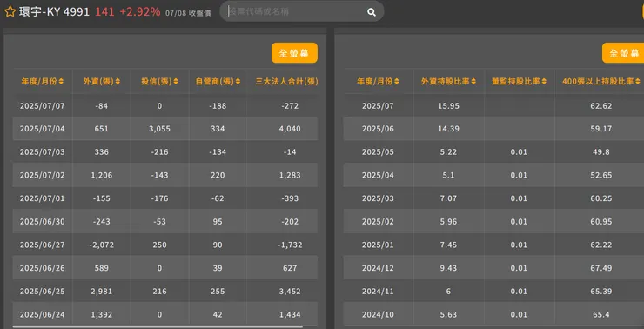Sort left table by 年度/月份 arrows
The height and width of the screenshot is (329, 644).
(61, 81)
